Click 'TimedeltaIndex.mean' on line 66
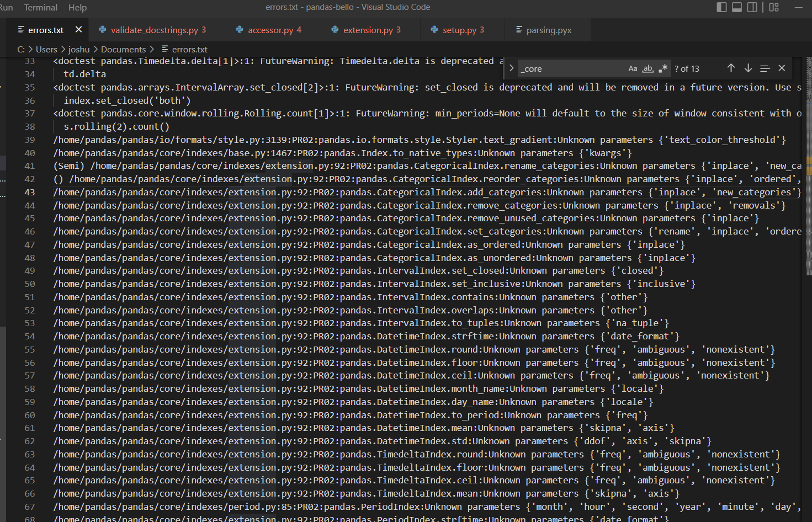 click(x=427, y=493)
